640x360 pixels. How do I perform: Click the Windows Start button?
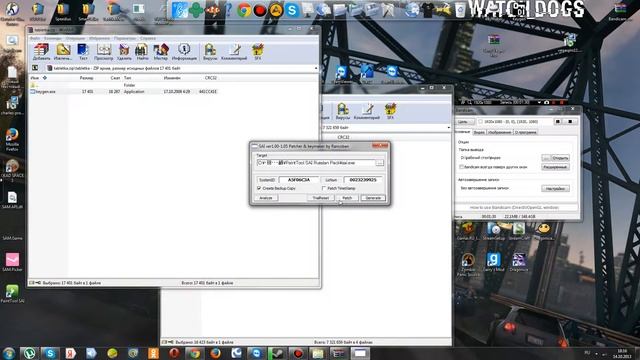coord(9,353)
